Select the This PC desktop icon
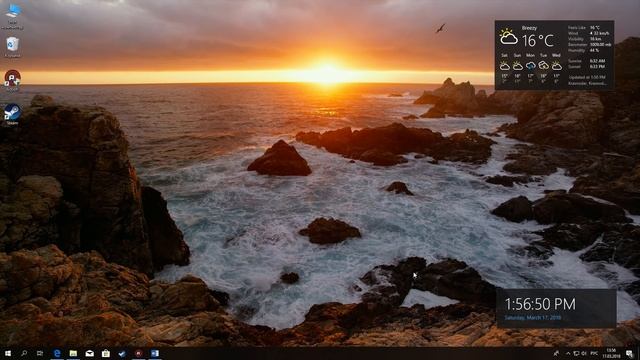The image size is (640, 360). 13,16
